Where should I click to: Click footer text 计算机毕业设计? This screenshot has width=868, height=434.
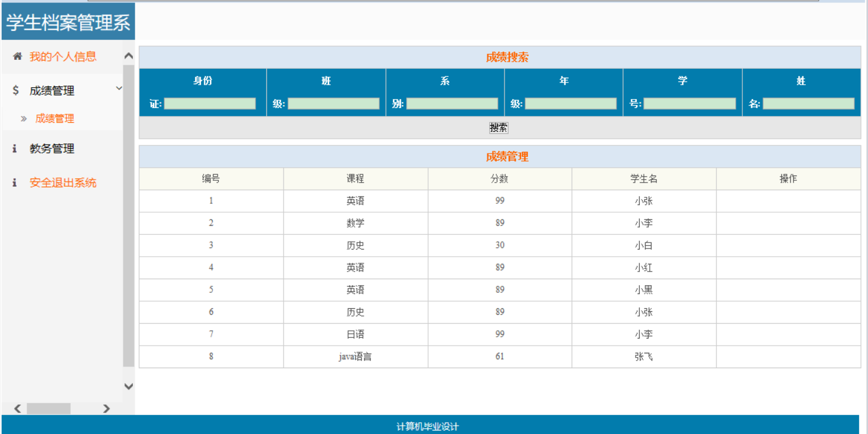(427, 427)
